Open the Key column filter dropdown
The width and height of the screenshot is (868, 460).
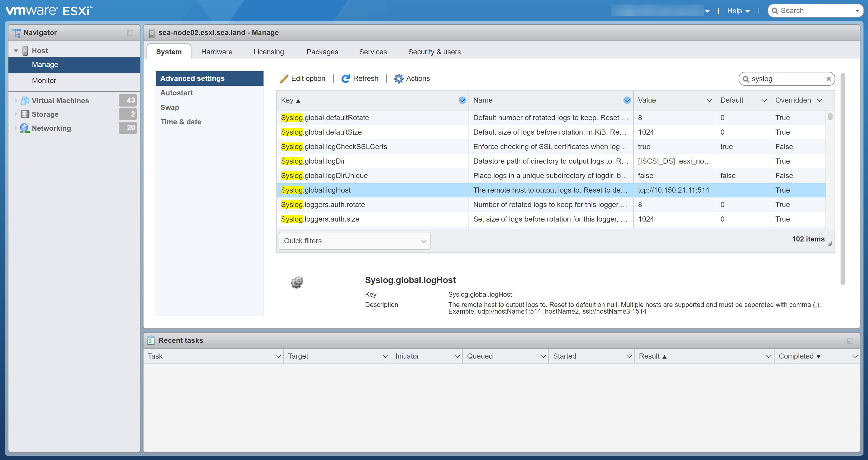(x=462, y=100)
